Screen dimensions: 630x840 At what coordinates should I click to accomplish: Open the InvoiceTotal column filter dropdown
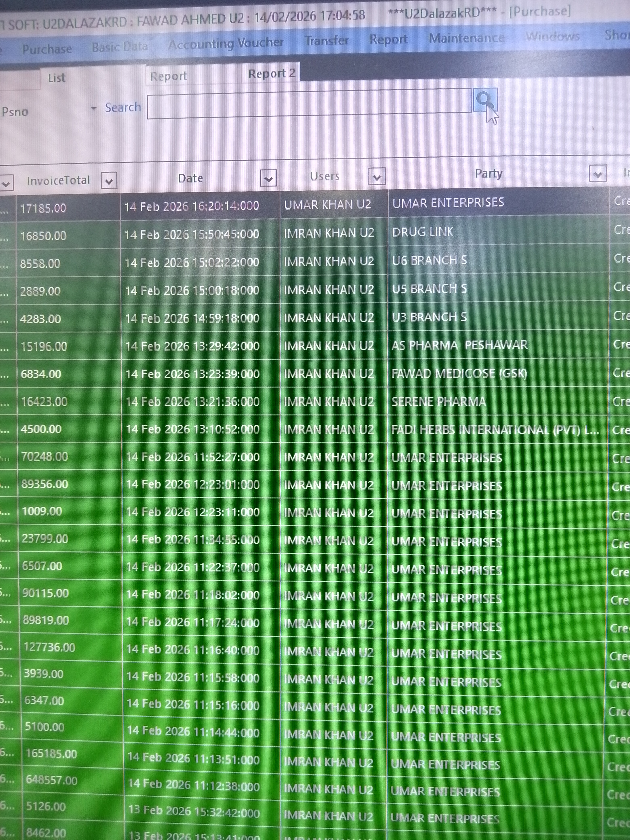click(109, 181)
